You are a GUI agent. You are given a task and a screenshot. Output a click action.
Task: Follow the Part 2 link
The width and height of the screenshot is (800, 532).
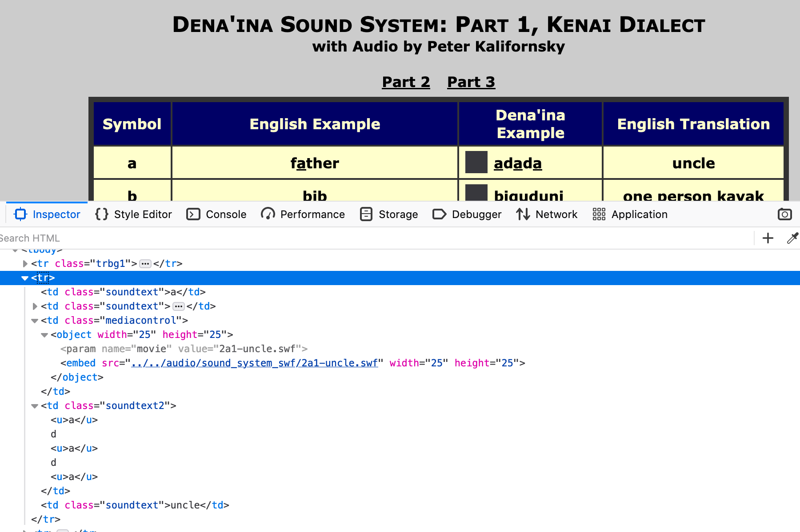406,82
